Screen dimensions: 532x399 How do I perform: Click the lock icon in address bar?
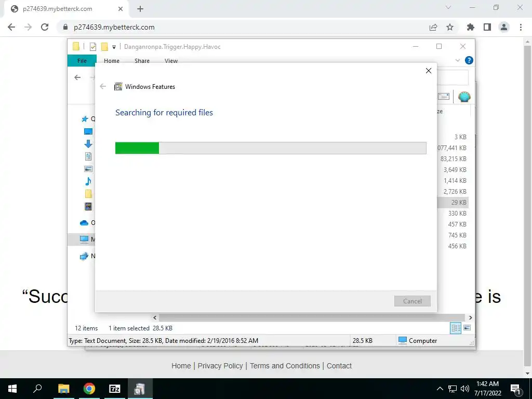(65, 27)
